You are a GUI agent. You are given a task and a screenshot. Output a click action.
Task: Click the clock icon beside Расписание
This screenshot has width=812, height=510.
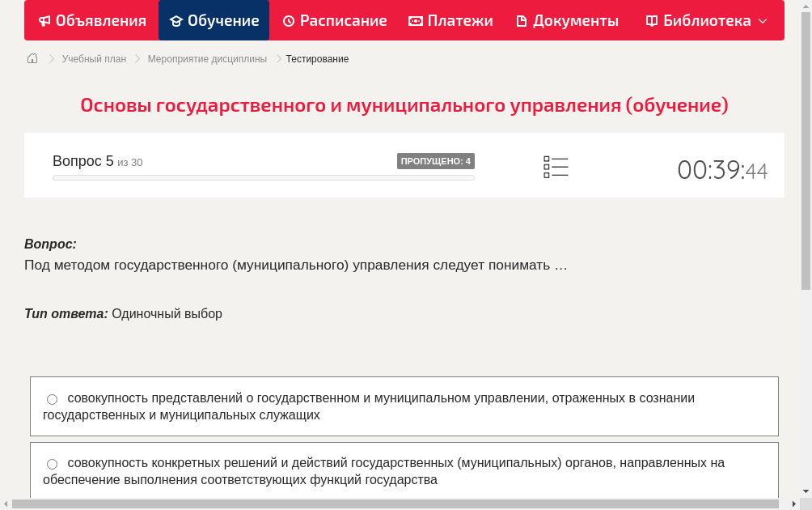coord(289,20)
